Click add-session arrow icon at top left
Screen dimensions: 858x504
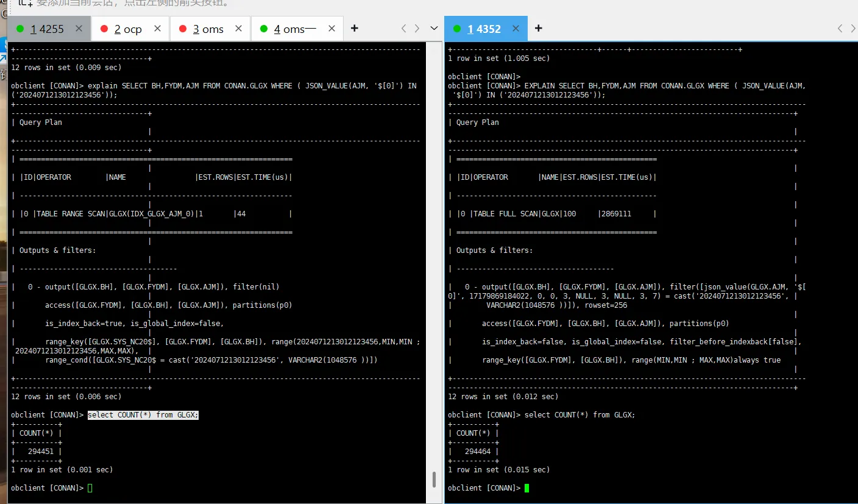coord(26,3)
